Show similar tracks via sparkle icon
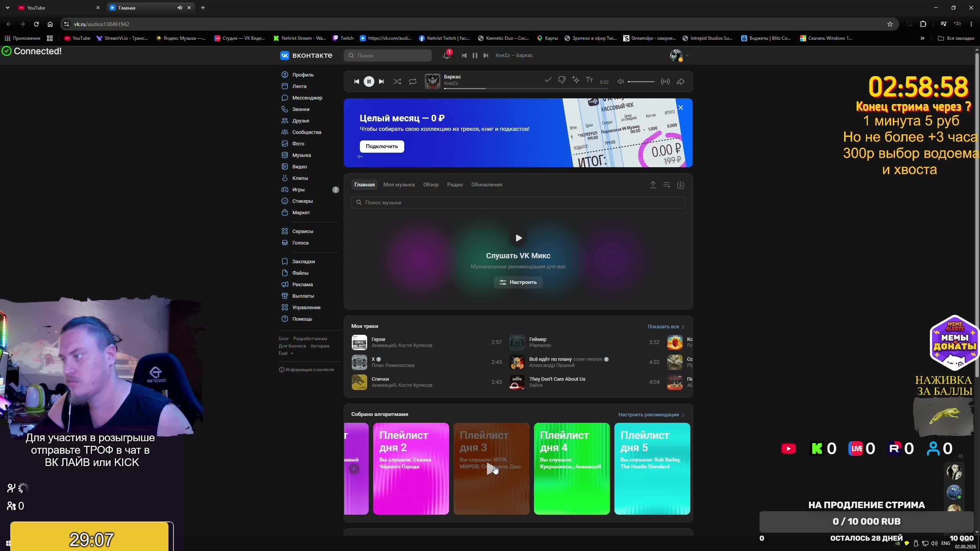 point(575,80)
